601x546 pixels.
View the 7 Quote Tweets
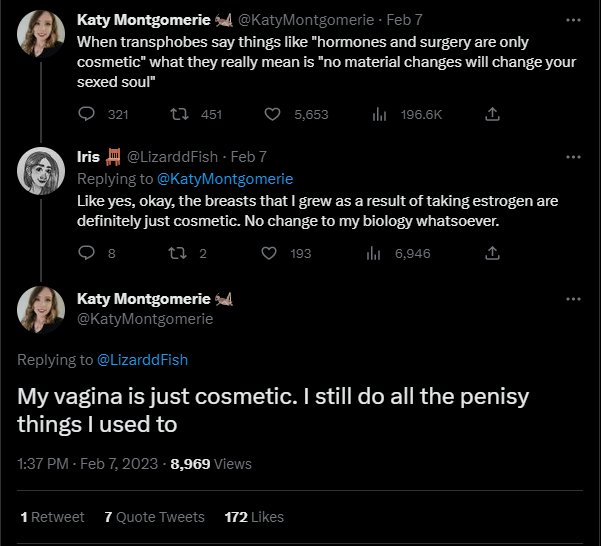[154, 517]
